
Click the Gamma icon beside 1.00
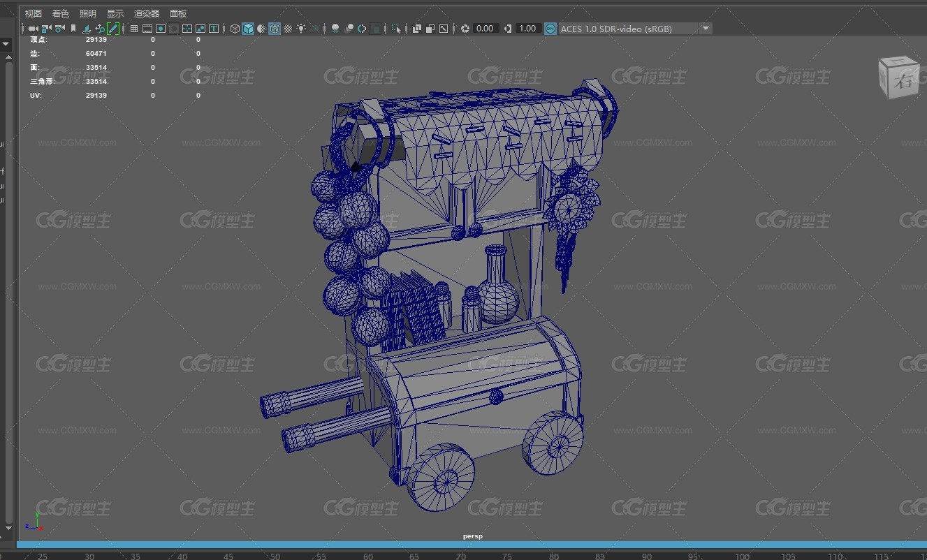coord(508,29)
